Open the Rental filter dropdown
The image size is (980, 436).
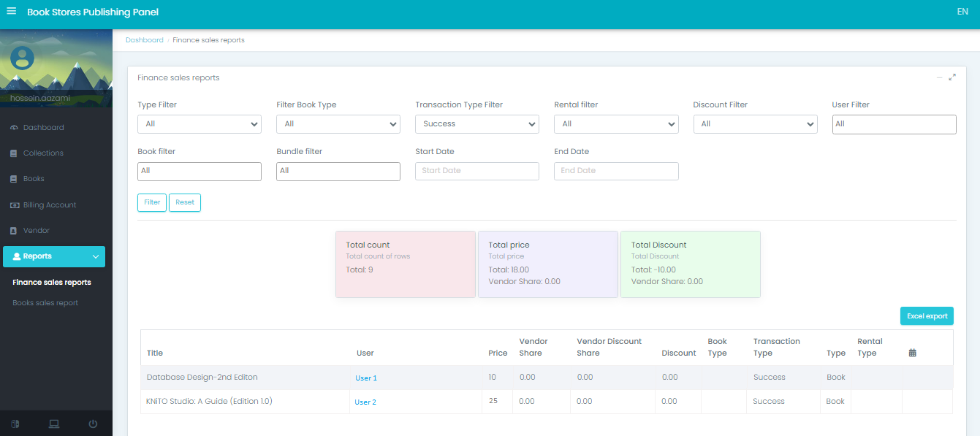tap(615, 124)
